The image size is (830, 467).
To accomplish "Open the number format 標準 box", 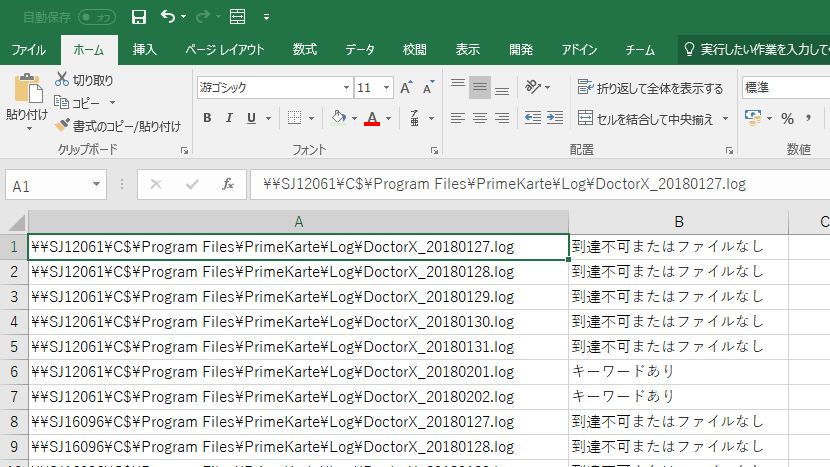I will point(786,87).
